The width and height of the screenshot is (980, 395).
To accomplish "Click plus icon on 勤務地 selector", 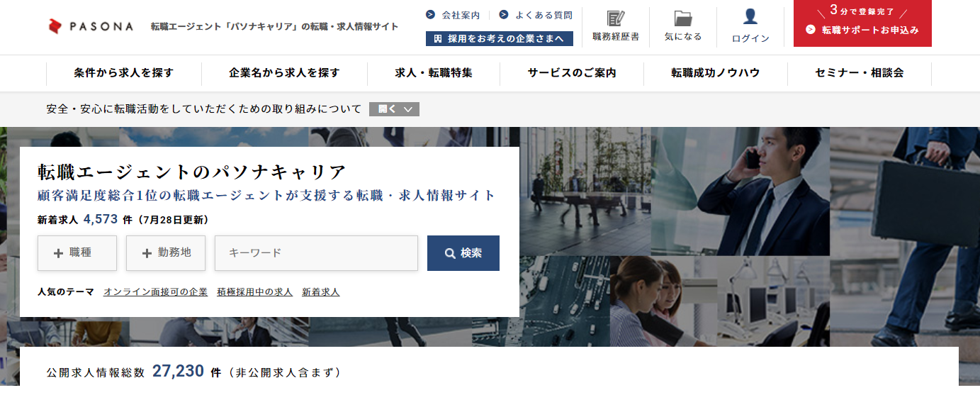I will tap(147, 253).
